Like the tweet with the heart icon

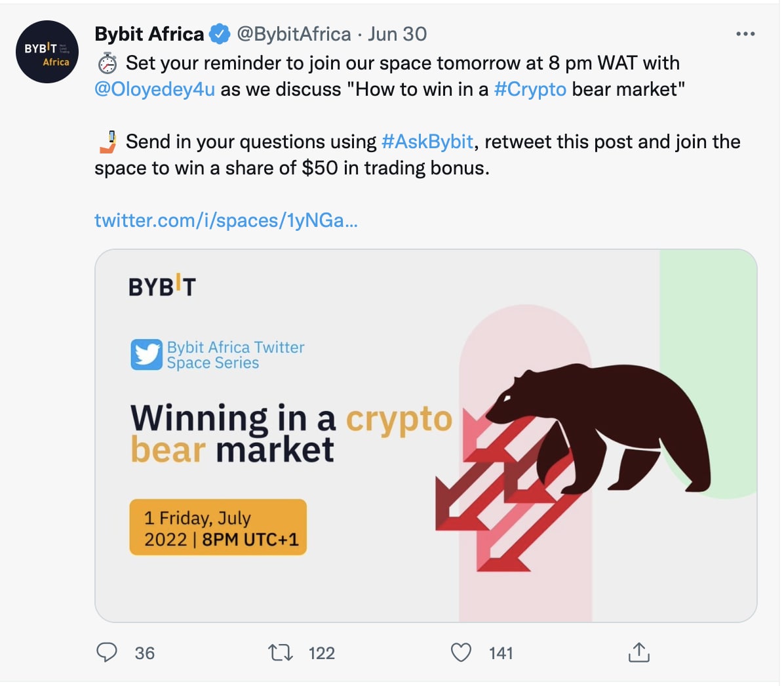pyautogui.click(x=461, y=653)
